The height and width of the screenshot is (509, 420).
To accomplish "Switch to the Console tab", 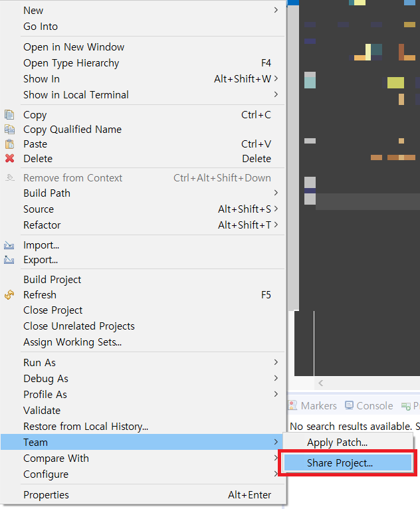I will pos(369,405).
